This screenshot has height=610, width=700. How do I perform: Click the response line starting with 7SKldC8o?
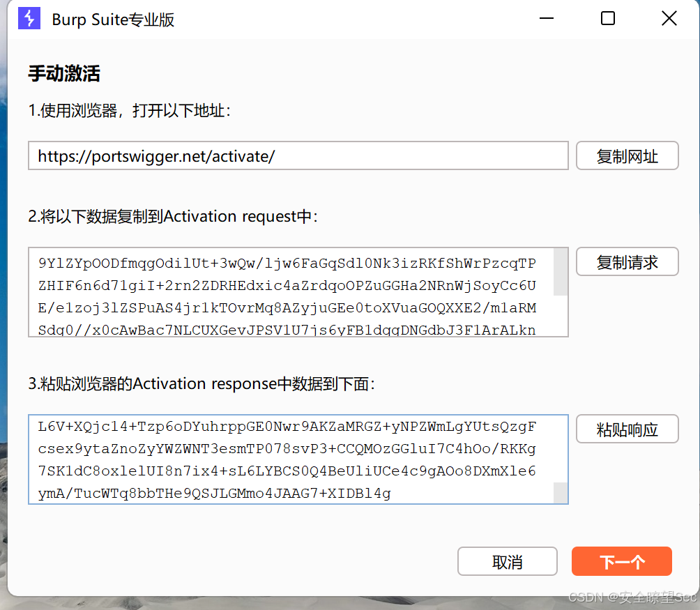click(x=287, y=471)
